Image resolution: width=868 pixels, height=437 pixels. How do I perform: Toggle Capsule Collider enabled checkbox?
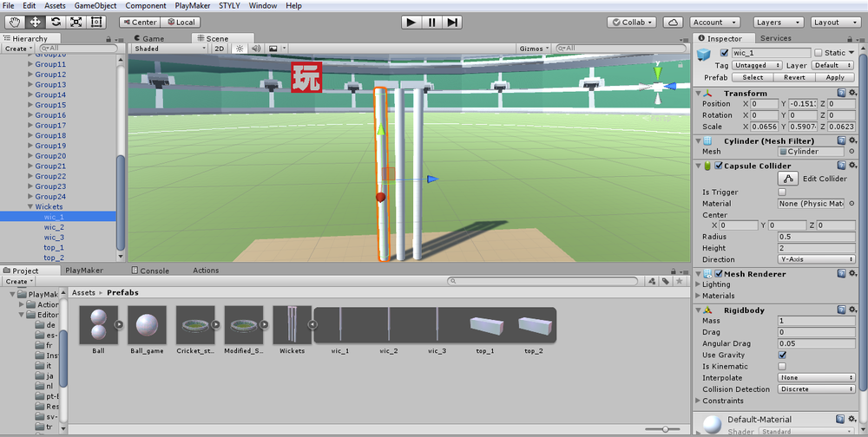pyautogui.click(x=719, y=166)
